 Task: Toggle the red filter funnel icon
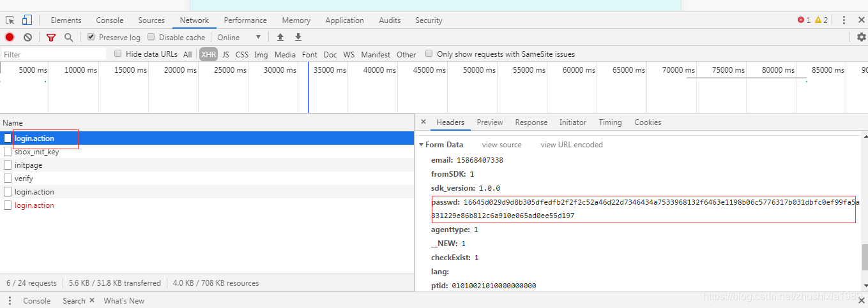[x=51, y=38]
